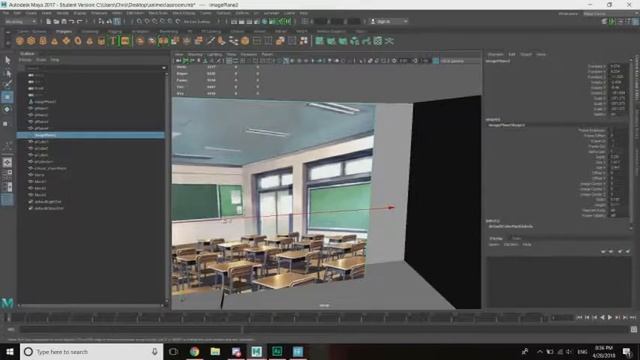Go to start of playback range
Viewport: 640px width, 360px height.
(580, 318)
